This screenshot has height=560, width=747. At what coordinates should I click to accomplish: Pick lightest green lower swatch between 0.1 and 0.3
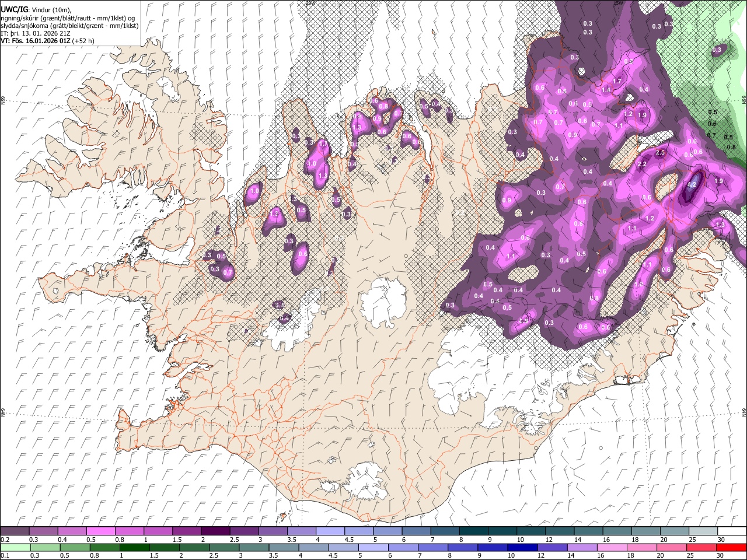pyautogui.click(x=15, y=547)
